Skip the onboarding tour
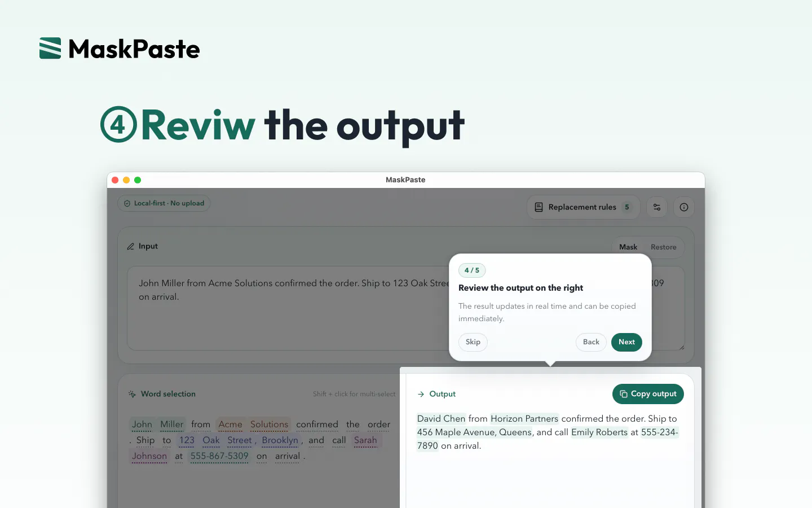The height and width of the screenshot is (508, 812). (473, 342)
